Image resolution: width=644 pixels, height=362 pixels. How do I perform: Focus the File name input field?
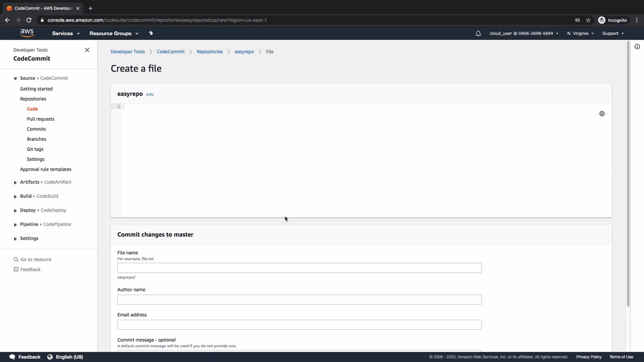(299, 268)
